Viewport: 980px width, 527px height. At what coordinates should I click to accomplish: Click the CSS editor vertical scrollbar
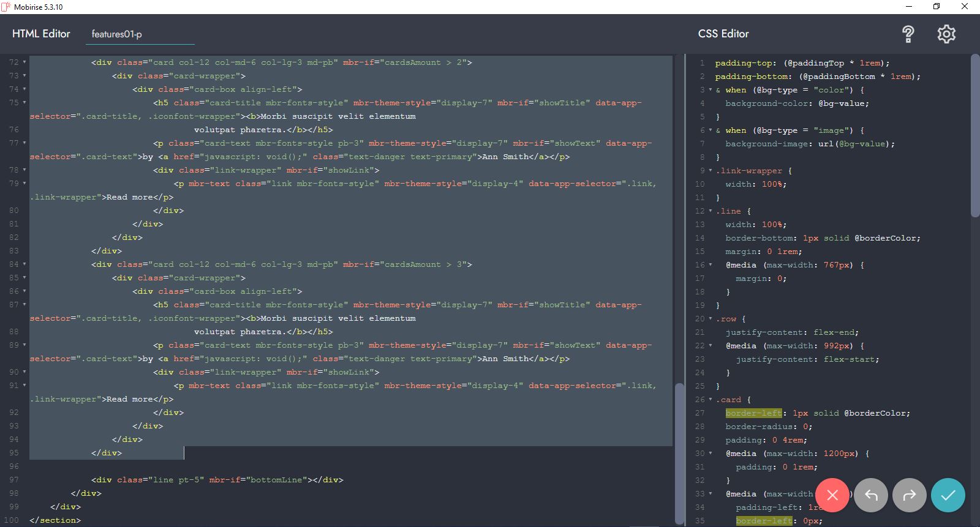975,135
